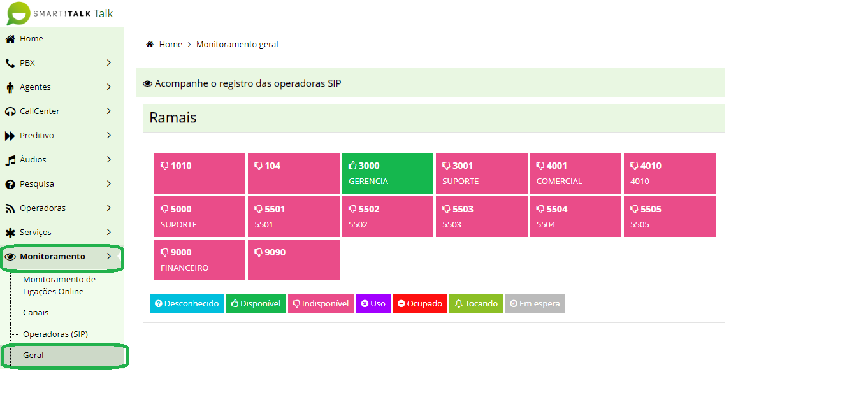The width and height of the screenshot is (868, 395).
Task: Click thumbs-down icon on extension 3001
Action: click(x=446, y=166)
